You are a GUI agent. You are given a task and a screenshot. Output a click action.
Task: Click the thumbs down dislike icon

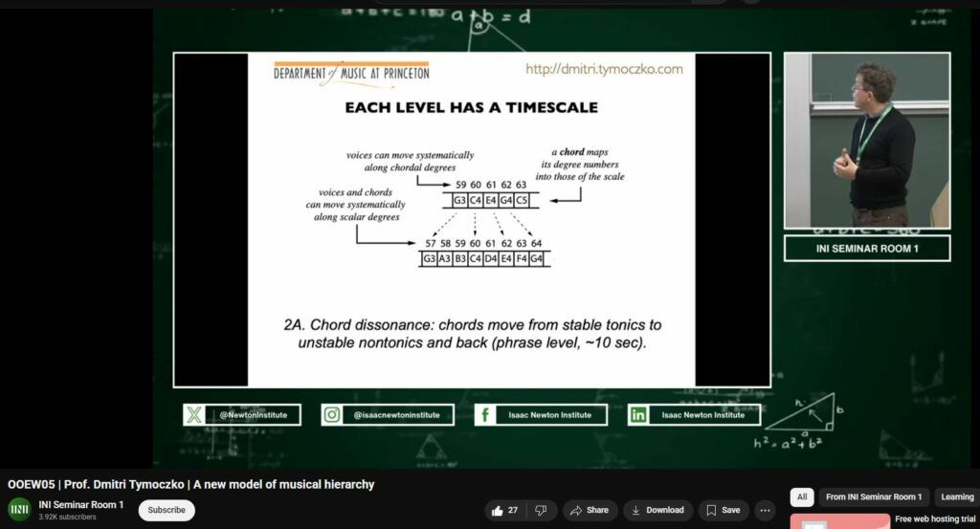[541, 510]
